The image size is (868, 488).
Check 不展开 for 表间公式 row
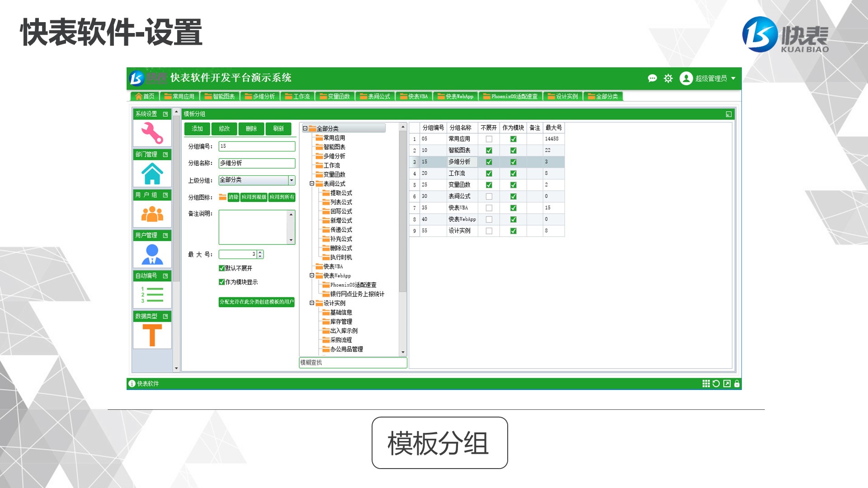coord(489,197)
